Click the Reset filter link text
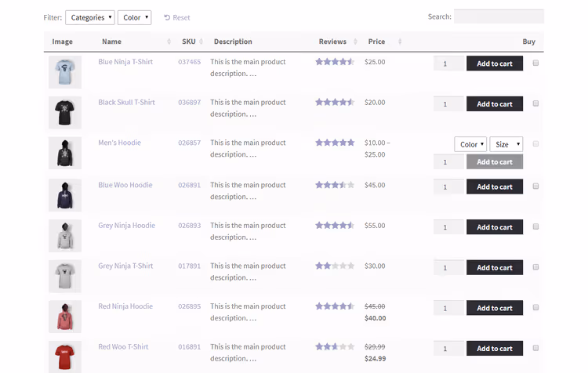Viewport: 588px width, 373px height. point(182,17)
